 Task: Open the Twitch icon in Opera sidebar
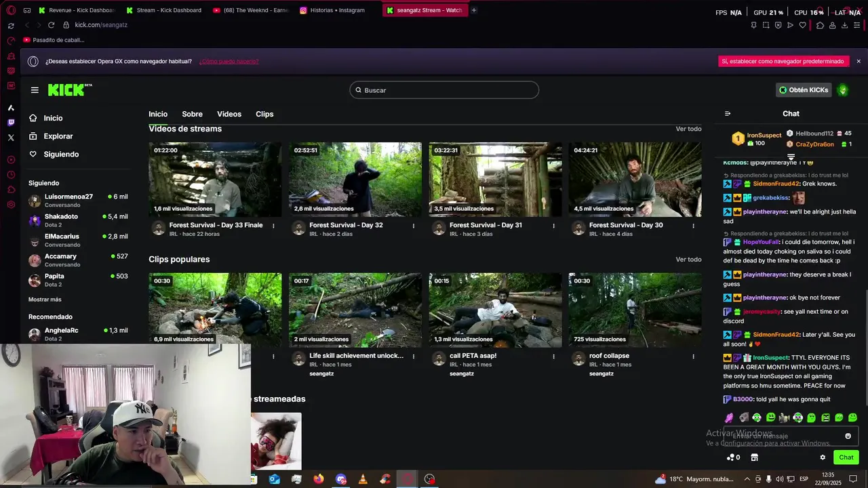(11, 123)
